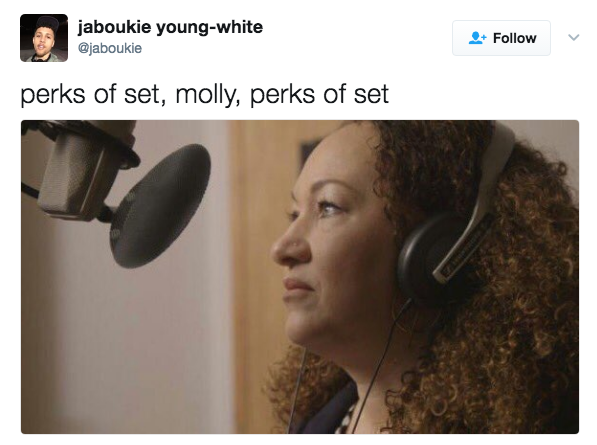Click the tweet text "perks of set, molly"

(129, 94)
